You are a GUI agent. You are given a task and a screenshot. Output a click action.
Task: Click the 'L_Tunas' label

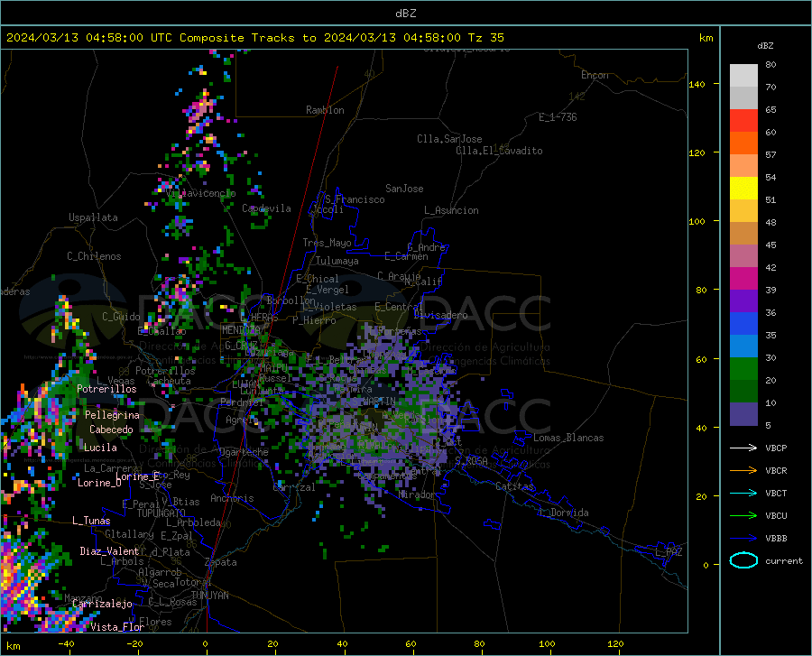click(91, 521)
